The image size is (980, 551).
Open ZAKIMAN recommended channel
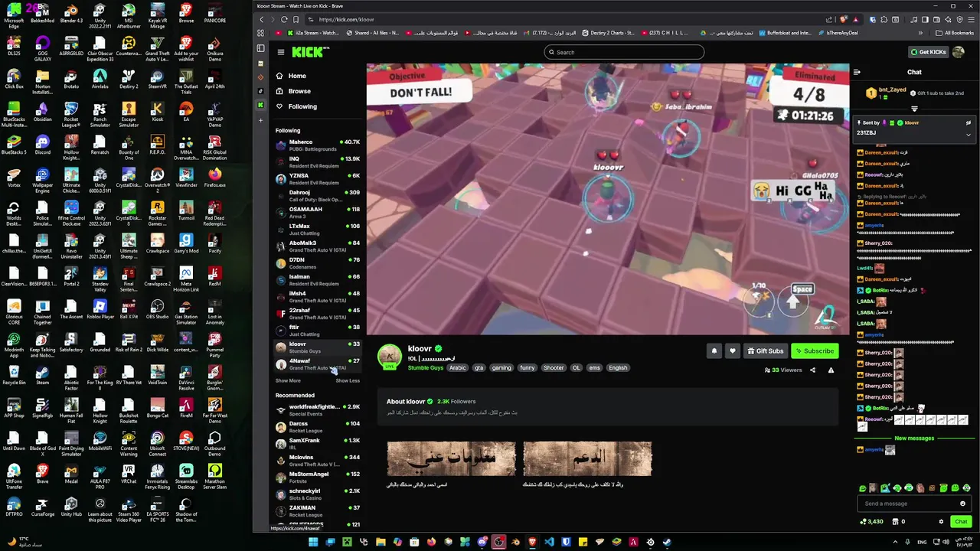[317, 510]
